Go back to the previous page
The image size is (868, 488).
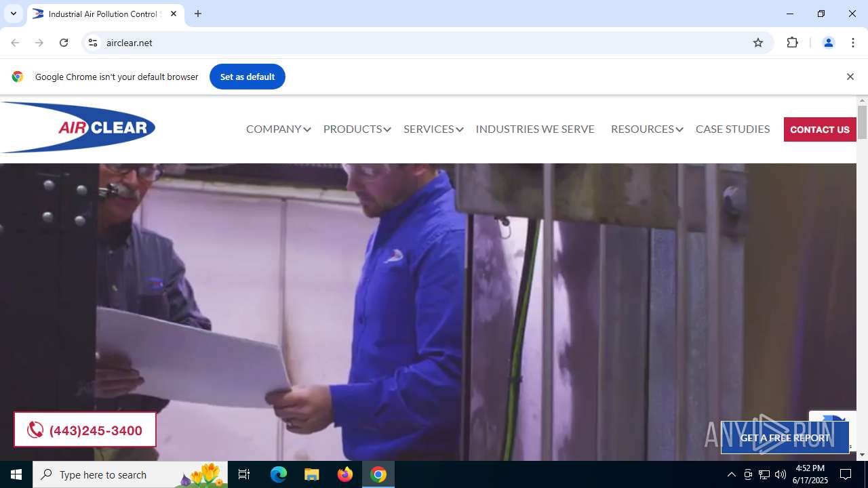click(15, 43)
